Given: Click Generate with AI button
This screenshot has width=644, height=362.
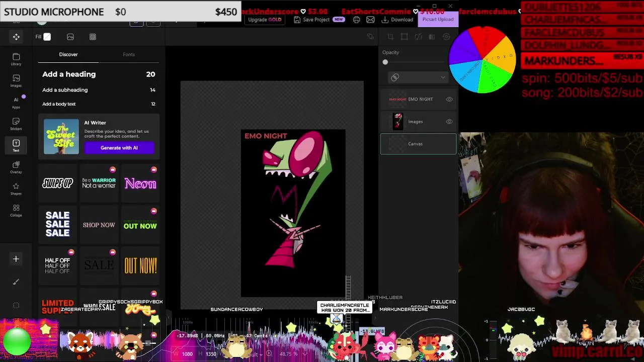Looking at the screenshot, I should pyautogui.click(x=119, y=148).
